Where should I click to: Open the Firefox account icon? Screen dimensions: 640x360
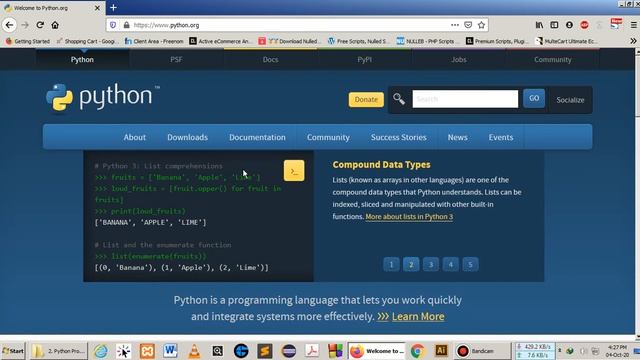pyautogui.click(x=569, y=25)
